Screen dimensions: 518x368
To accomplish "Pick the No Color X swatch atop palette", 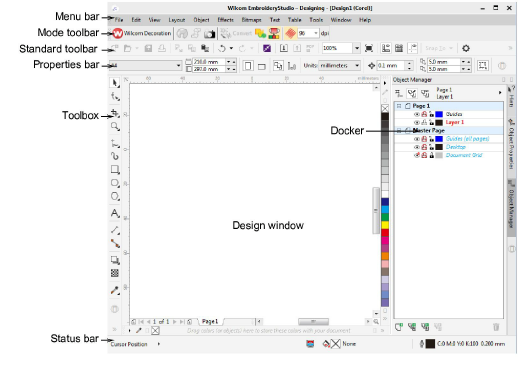I will (385, 108).
